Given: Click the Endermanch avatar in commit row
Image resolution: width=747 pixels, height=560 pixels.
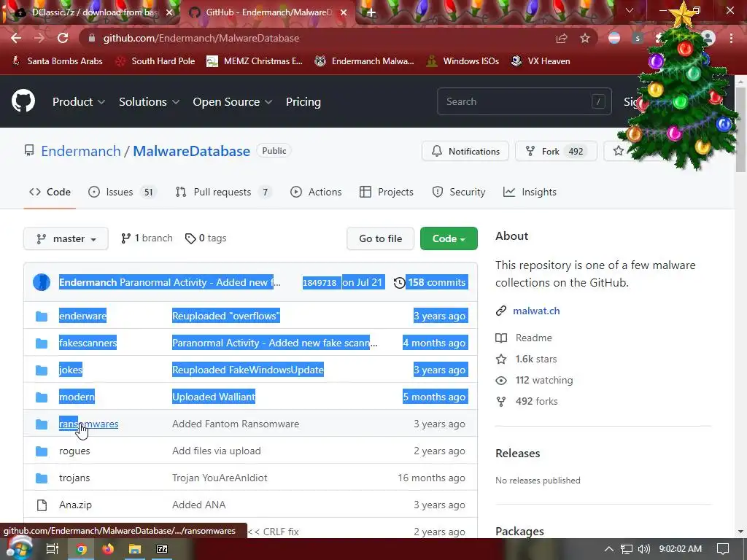Looking at the screenshot, I should point(42,282).
